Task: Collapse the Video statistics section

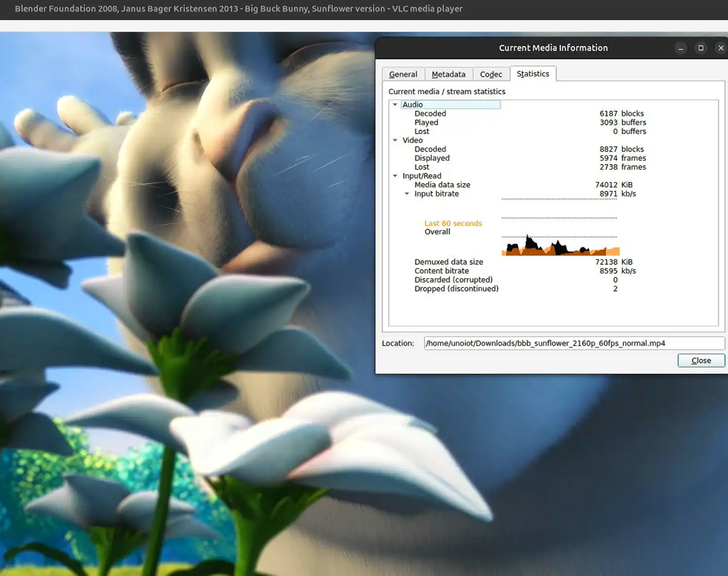Action: click(395, 140)
